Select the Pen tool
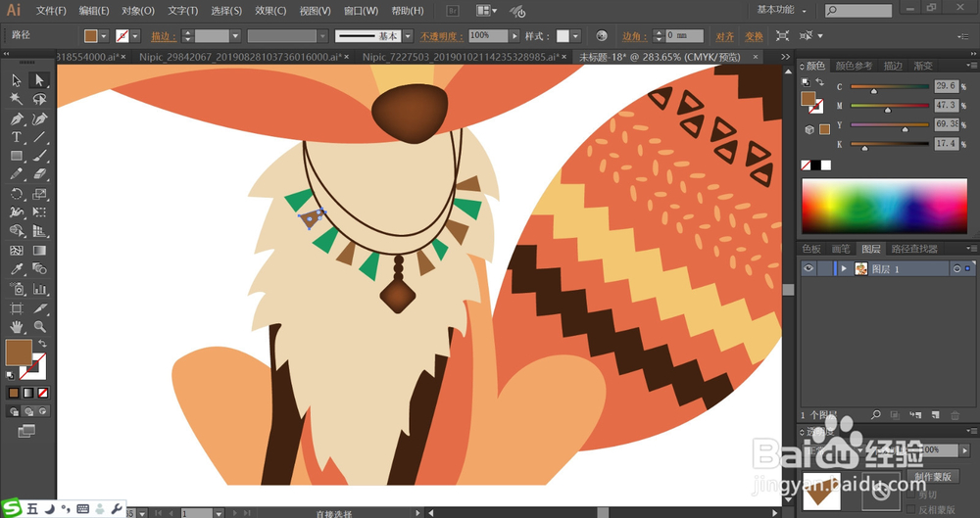 (17, 118)
